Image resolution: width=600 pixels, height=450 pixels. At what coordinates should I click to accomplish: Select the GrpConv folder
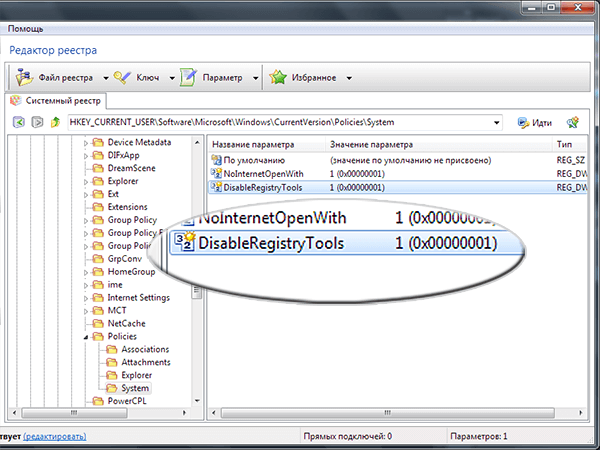click(x=124, y=259)
